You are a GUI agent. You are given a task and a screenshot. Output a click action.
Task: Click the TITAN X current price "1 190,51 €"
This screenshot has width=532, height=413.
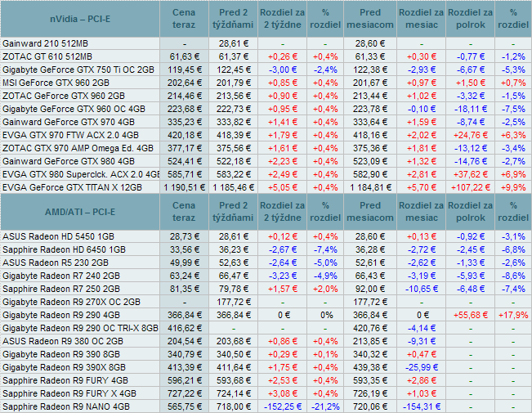pos(184,187)
